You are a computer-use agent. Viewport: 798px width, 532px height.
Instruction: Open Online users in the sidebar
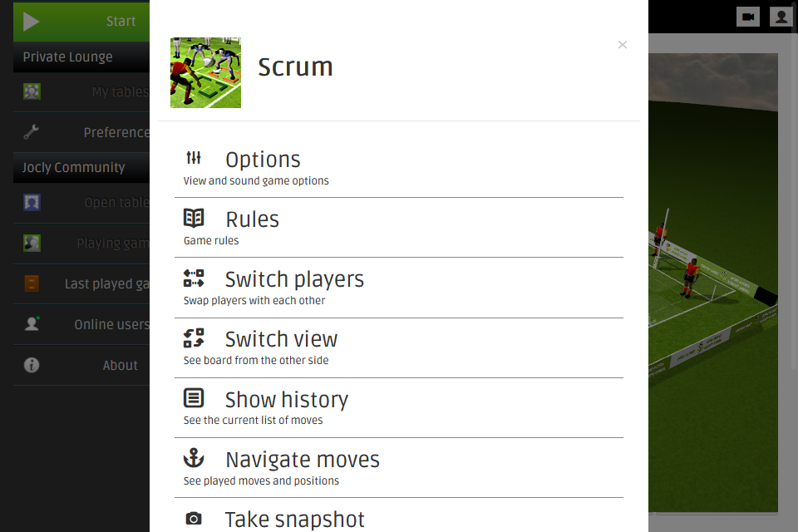111,324
